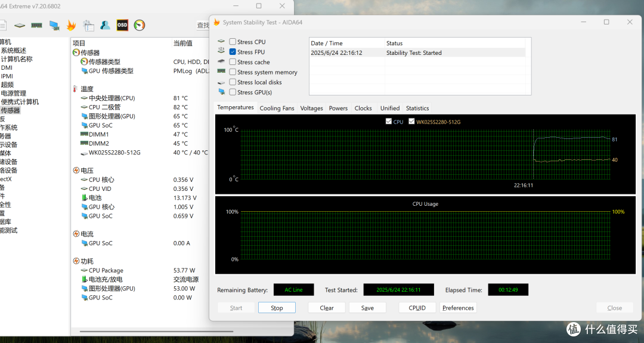This screenshot has width=644, height=343.
Task: Click the disk icon beside Stress local disks
Action: pyautogui.click(x=221, y=82)
